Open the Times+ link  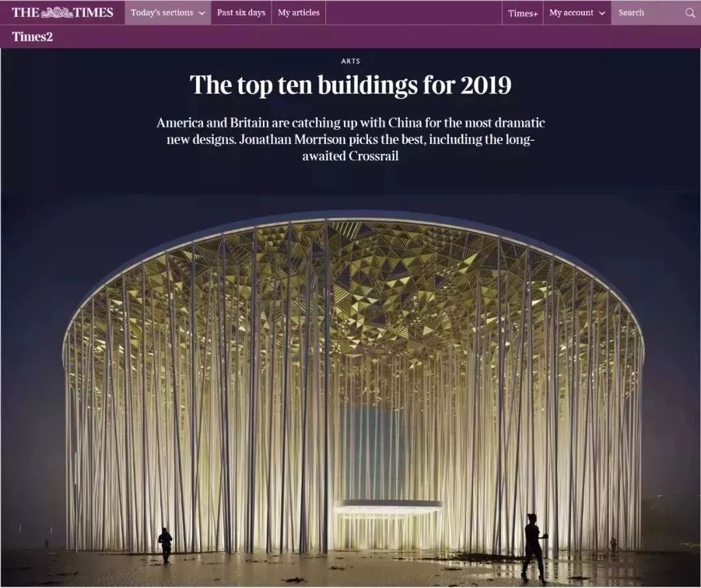coord(523,13)
